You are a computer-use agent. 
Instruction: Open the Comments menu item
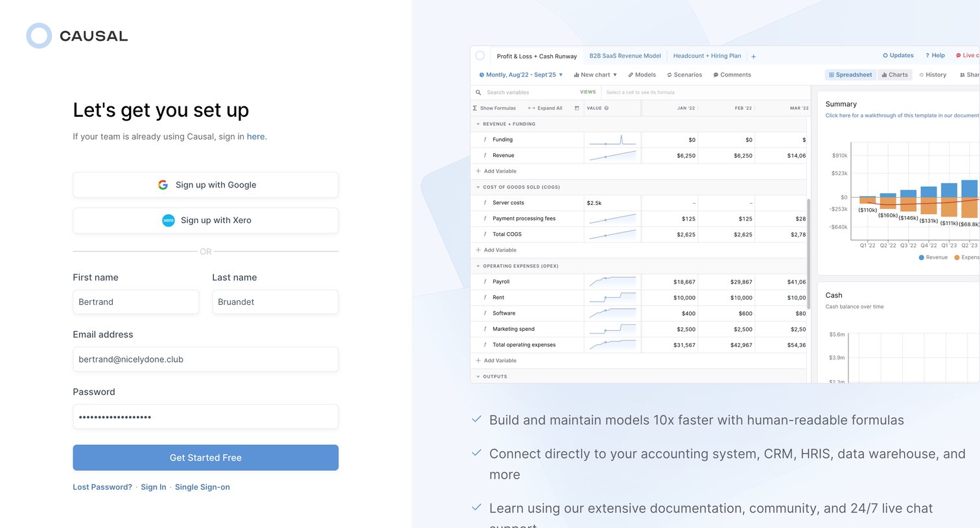pos(732,75)
